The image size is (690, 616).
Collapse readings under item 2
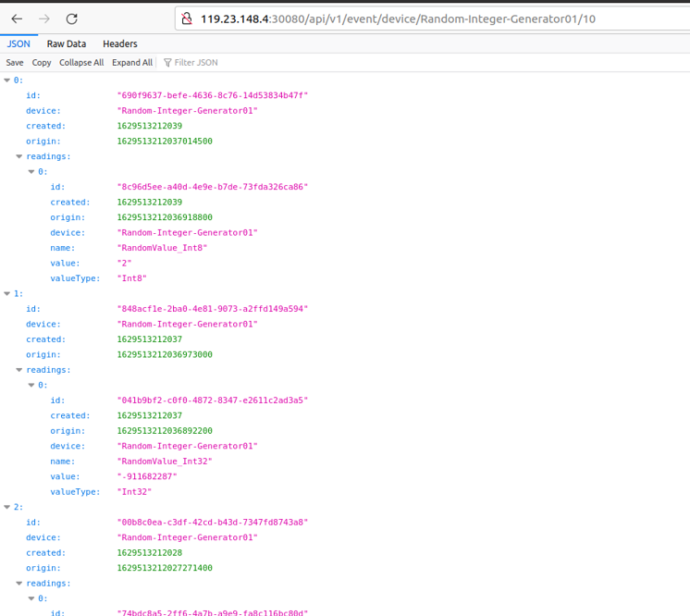tap(18, 583)
